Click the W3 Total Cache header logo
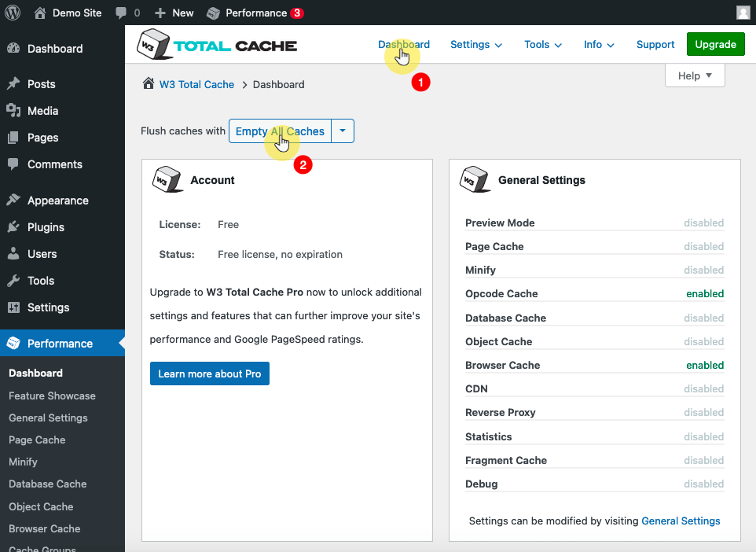 click(x=217, y=44)
